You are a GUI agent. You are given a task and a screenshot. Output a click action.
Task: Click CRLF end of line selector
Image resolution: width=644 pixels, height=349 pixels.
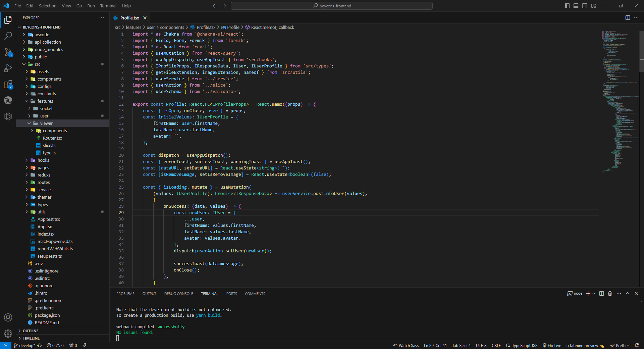coord(496,345)
